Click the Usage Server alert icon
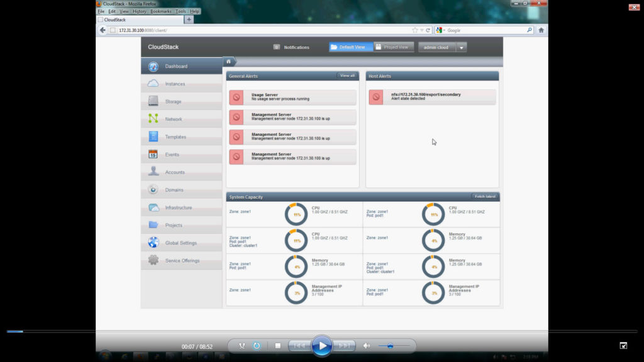The image size is (644, 362). click(x=236, y=97)
